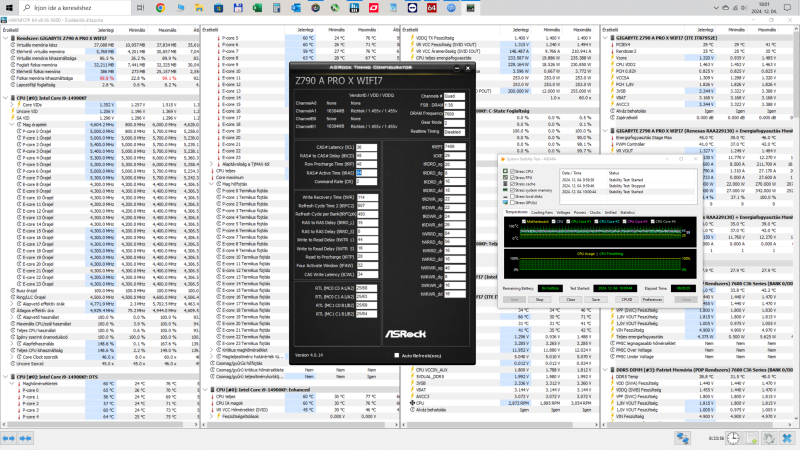Click the Clear button in AIDA64
Image resolution: width=800 pixels, height=450 pixels.
[570, 299]
